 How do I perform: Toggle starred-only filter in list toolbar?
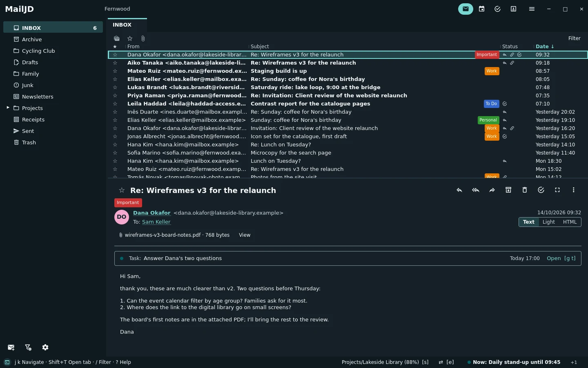(130, 38)
